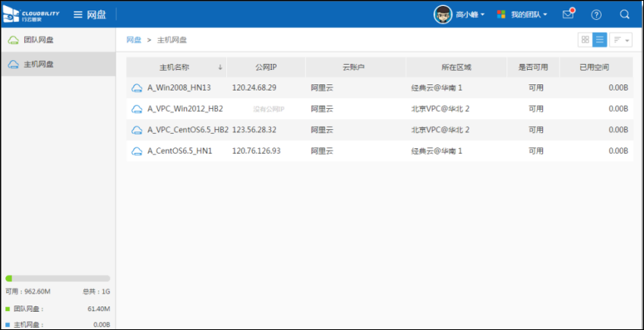This screenshot has height=330, width=644.
Task: Click the 公网IP column header
Action: [x=266, y=68]
